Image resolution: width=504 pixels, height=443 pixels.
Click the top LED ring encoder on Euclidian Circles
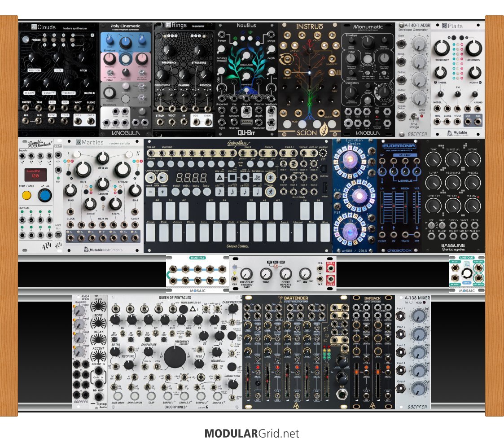coord(349,160)
